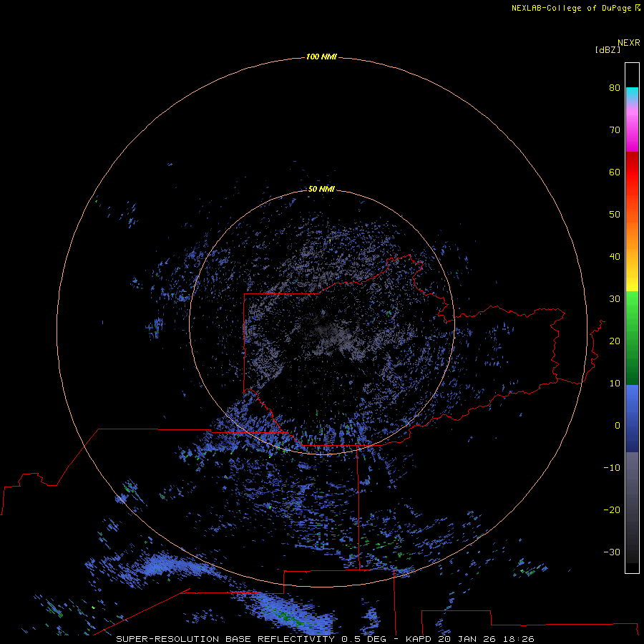Click the radar site center of the range rings

point(321,323)
